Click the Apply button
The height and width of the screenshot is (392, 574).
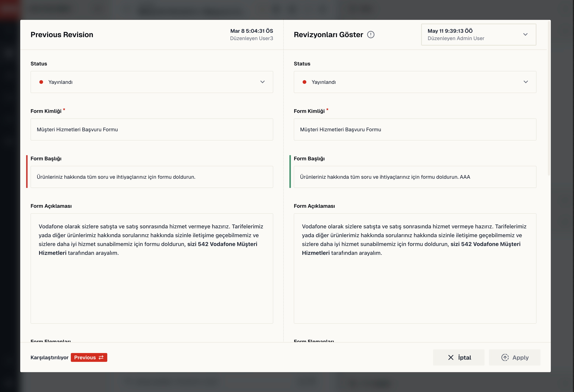514,357
